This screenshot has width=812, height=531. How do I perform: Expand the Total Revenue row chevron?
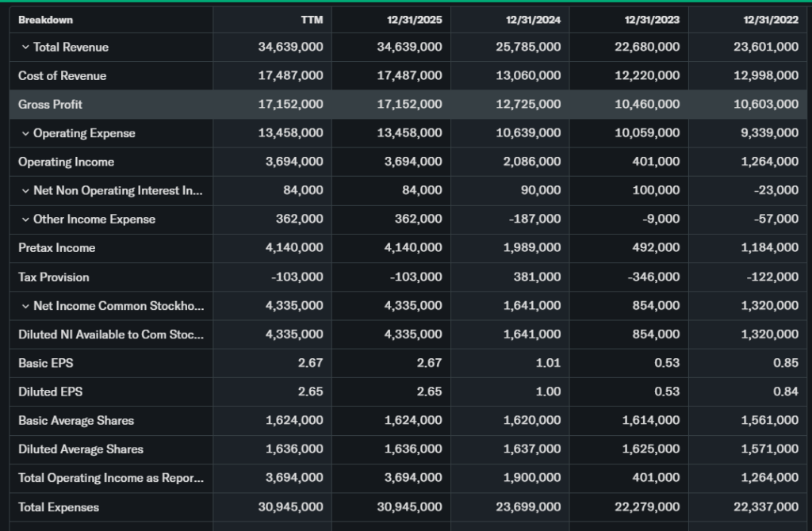click(x=25, y=48)
